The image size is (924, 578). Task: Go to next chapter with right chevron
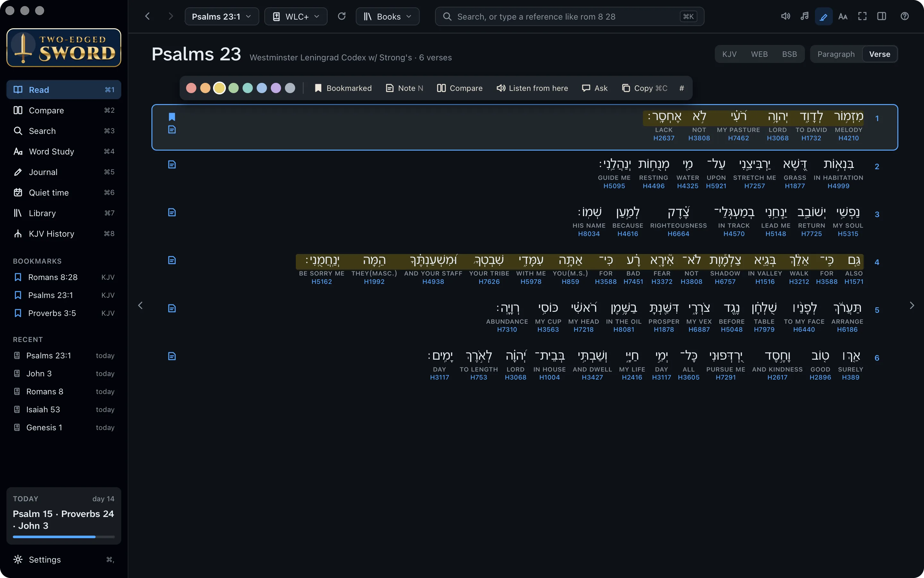[x=912, y=305]
